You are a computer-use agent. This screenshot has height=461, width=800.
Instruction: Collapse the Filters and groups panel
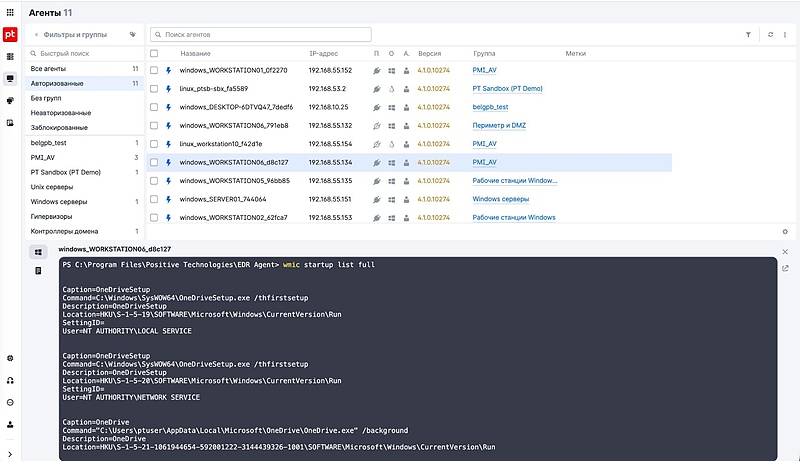[36, 34]
